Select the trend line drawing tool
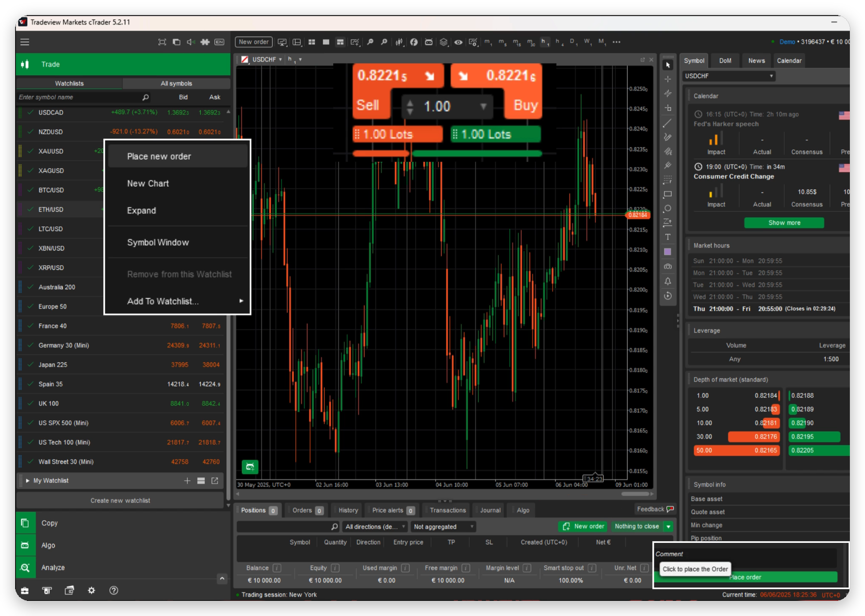This screenshot has width=865, height=616. pos(668,123)
